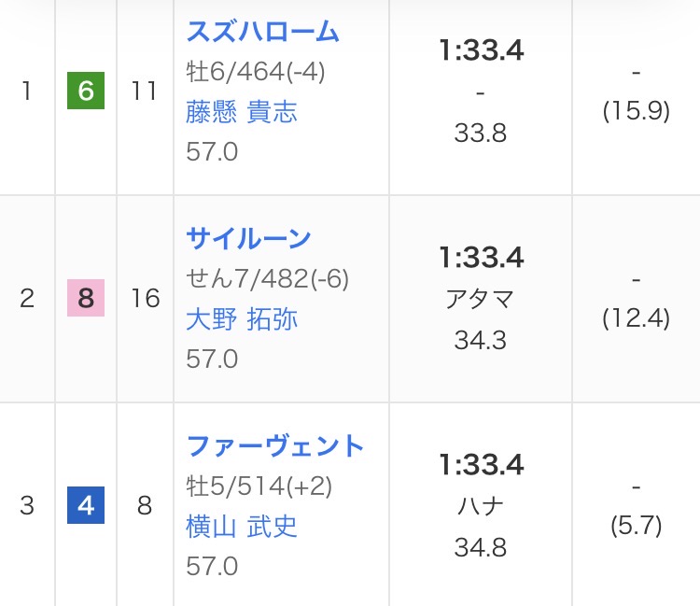Screen dimensions: 700x606
Task: Open jockey profile 藤懸 貴志
Action: [242, 113]
